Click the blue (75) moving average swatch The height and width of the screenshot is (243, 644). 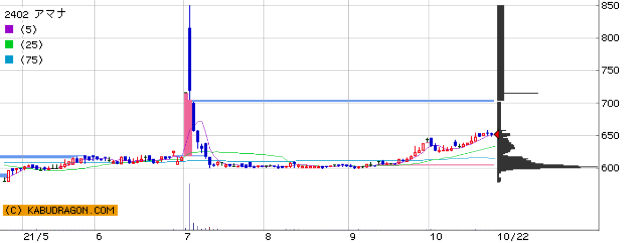[x=9, y=60]
